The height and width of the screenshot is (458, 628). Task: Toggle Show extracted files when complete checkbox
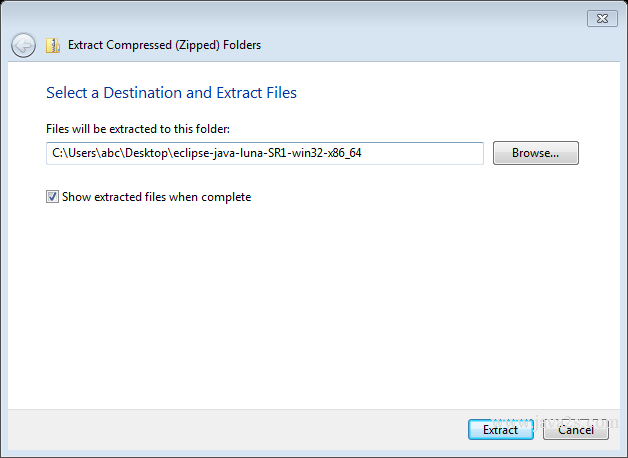click(x=52, y=197)
